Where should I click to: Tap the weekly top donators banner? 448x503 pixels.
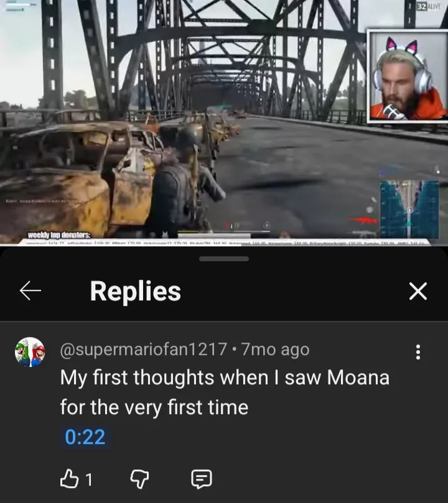point(58,235)
